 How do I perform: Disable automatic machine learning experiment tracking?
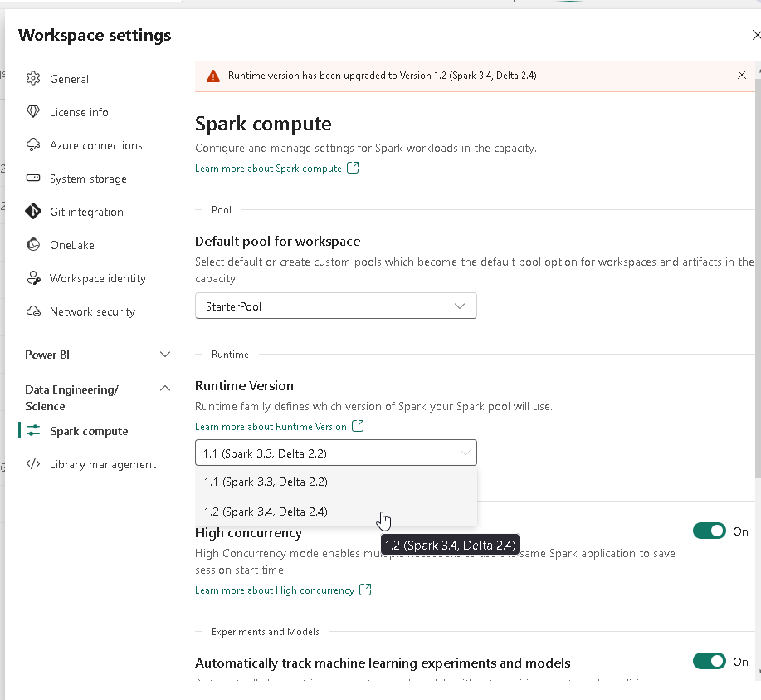pos(709,661)
